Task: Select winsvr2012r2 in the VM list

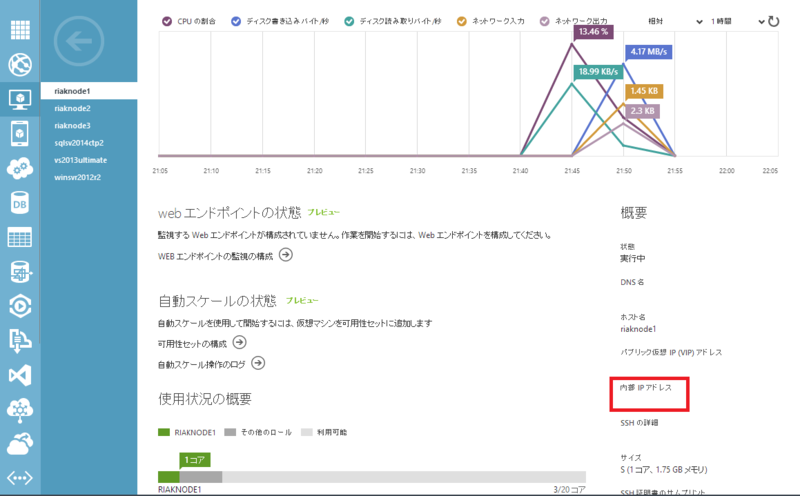Action: [x=89, y=178]
